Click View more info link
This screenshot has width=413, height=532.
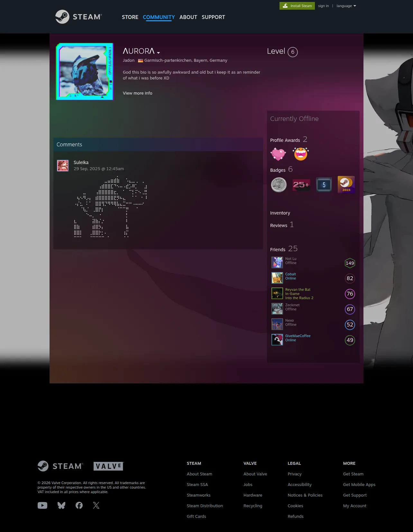[x=138, y=93]
